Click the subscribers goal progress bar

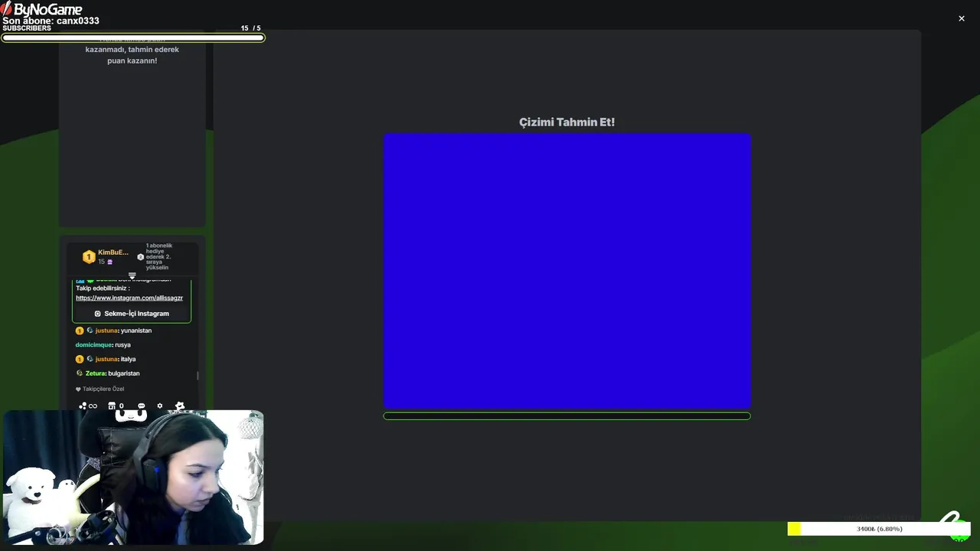tap(133, 37)
